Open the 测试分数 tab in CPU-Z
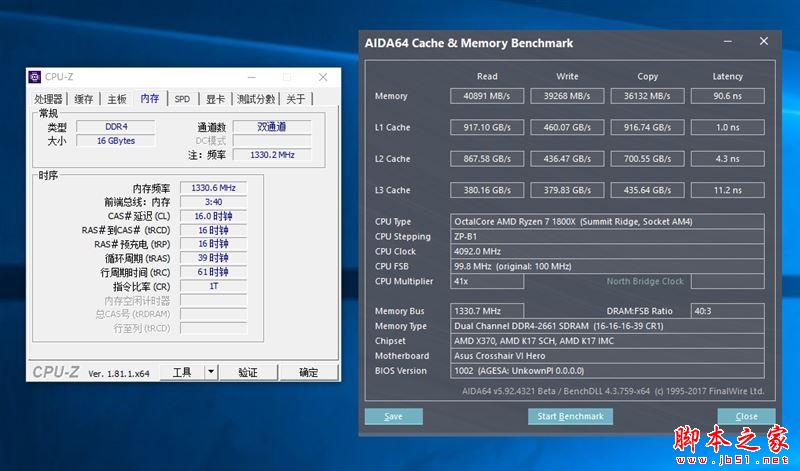Image resolution: width=800 pixels, height=471 pixels. [x=256, y=99]
